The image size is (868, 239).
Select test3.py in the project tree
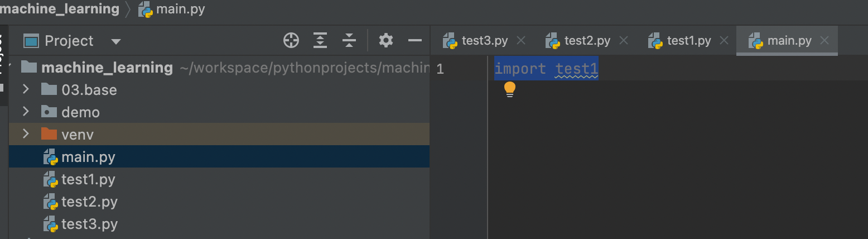click(89, 224)
